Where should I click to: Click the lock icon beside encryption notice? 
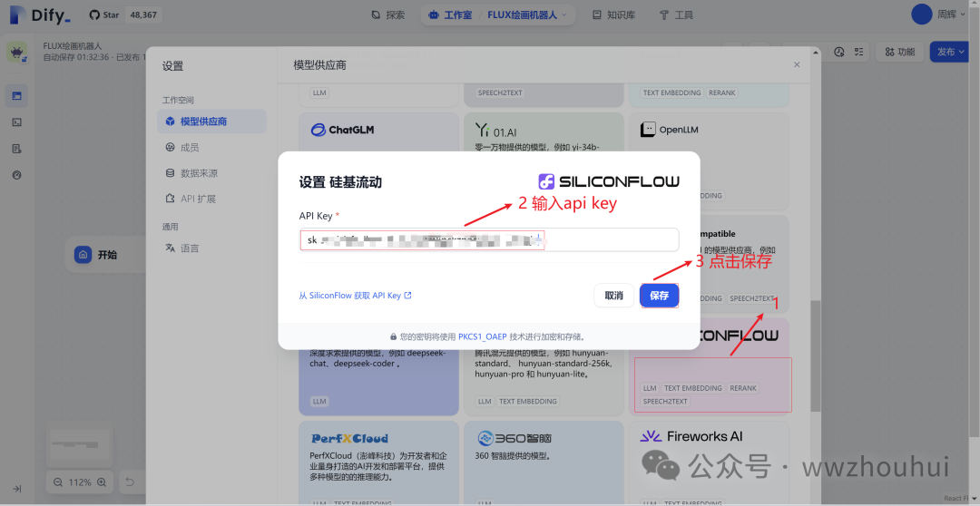coord(394,336)
